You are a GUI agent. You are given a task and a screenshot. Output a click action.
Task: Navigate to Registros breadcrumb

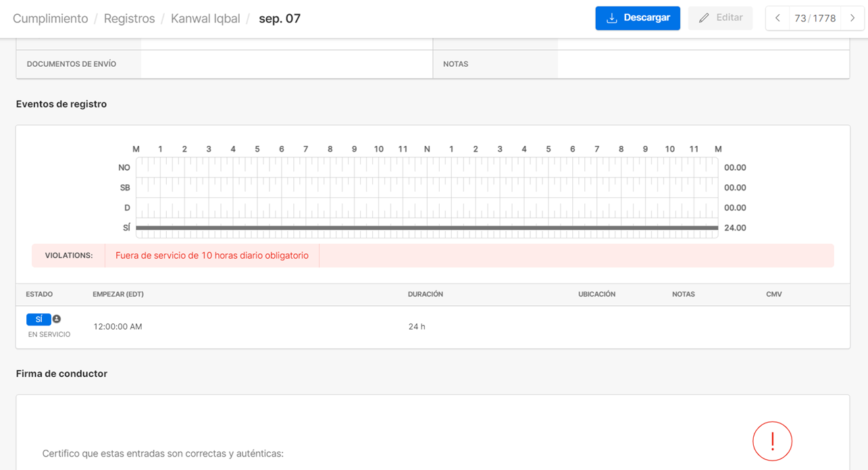(129, 18)
